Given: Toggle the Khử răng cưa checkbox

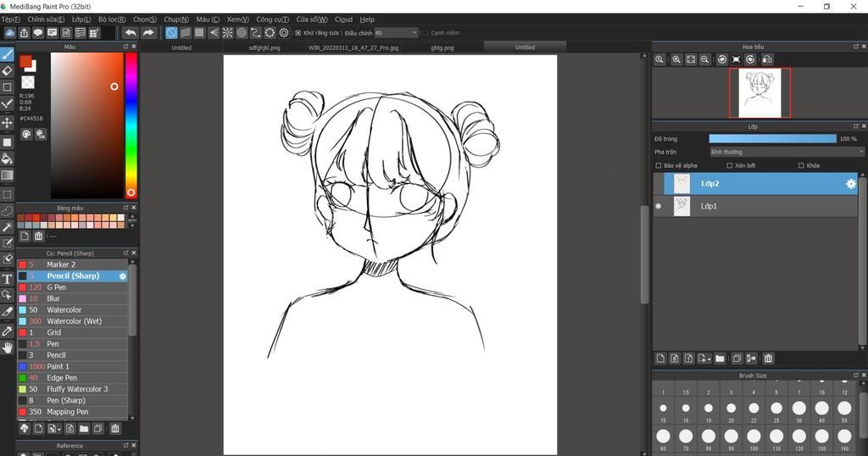Looking at the screenshot, I should [298, 33].
